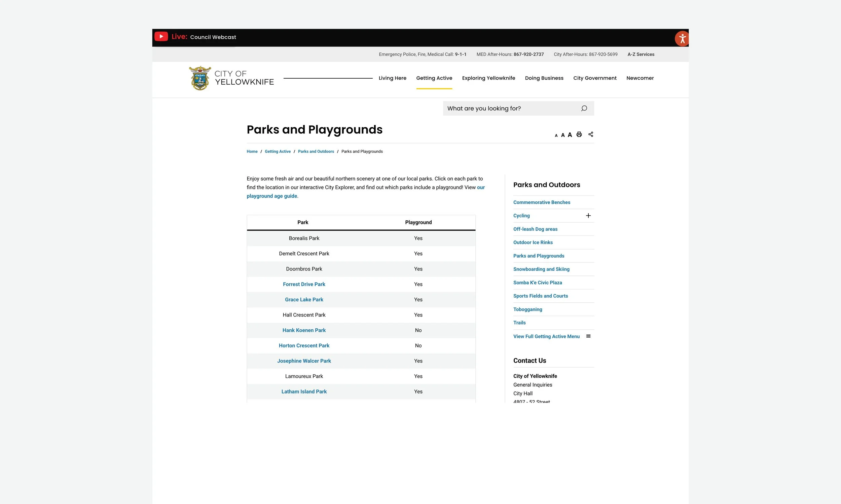This screenshot has height=504, width=841.
Task: Click the search magnifier icon
Action: point(584,108)
